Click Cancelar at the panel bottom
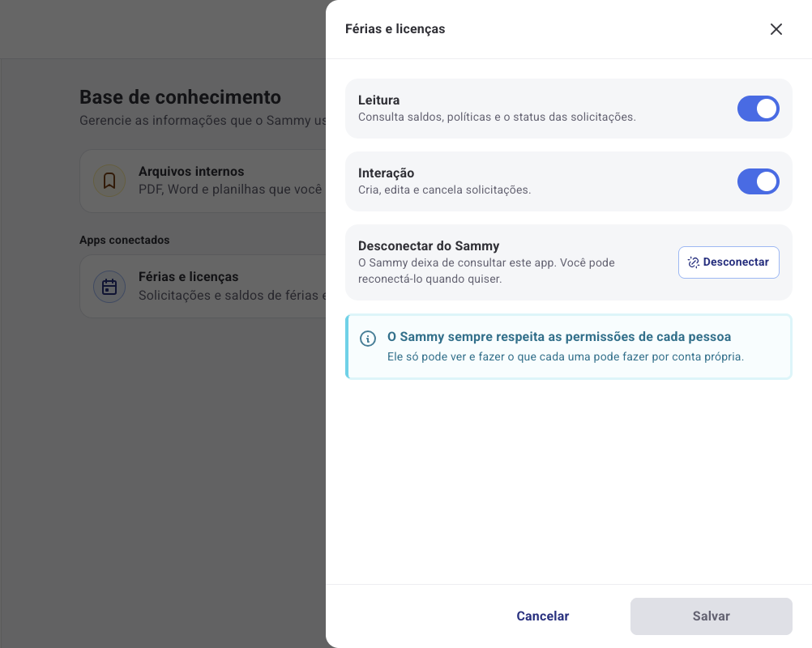The height and width of the screenshot is (648, 812). coord(543,616)
